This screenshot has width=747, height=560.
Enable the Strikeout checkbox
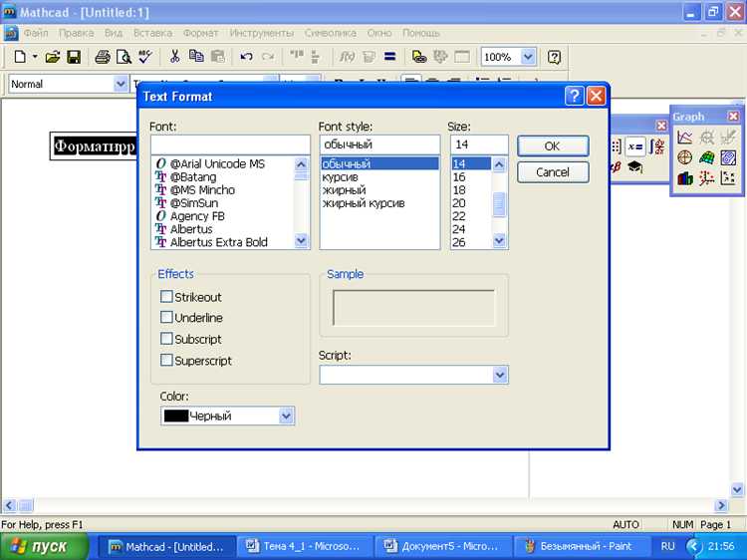click(x=166, y=297)
